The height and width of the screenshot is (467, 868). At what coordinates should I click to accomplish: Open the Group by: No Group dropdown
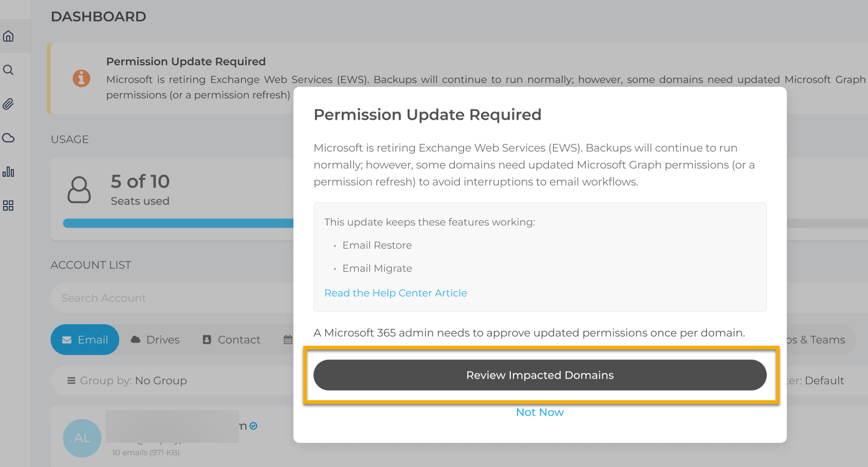tap(127, 381)
